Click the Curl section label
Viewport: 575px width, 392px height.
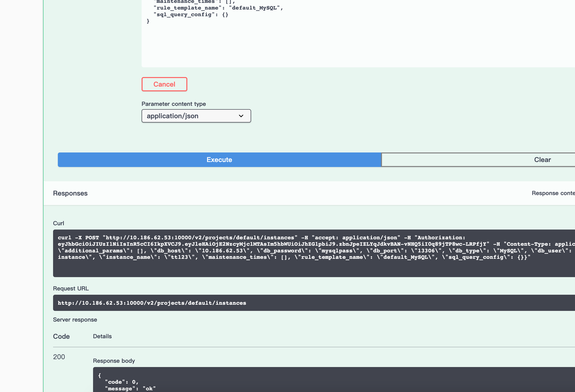click(x=58, y=223)
